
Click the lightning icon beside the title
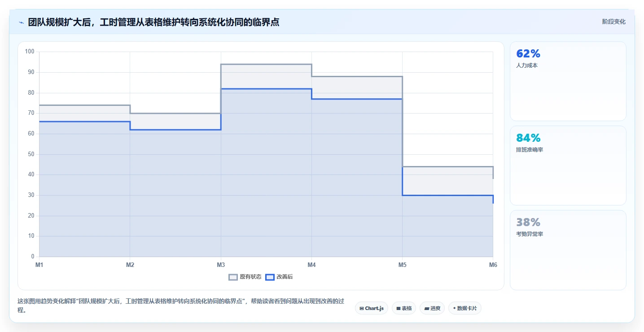coord(21,22)
